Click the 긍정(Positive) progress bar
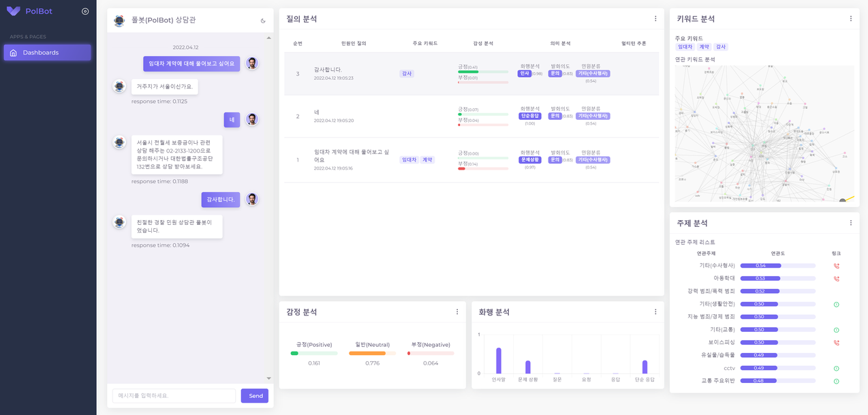Screen dimensions: 868x415 (x=314, y=353)
